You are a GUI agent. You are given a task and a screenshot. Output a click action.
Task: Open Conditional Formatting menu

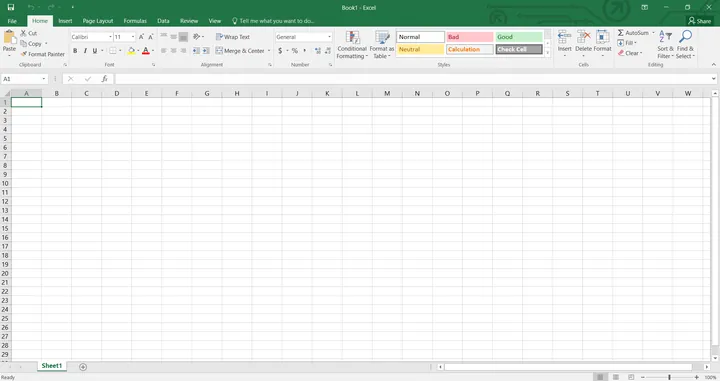352,45
